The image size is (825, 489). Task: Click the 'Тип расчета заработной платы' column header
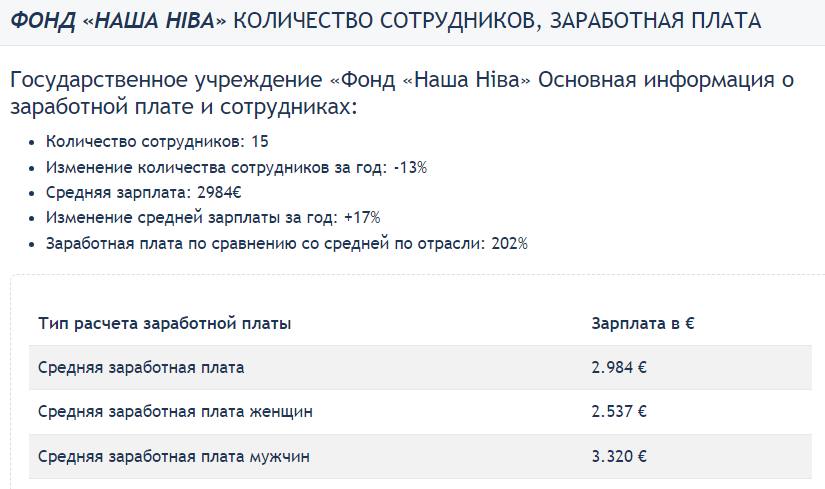tap(164, 323)
